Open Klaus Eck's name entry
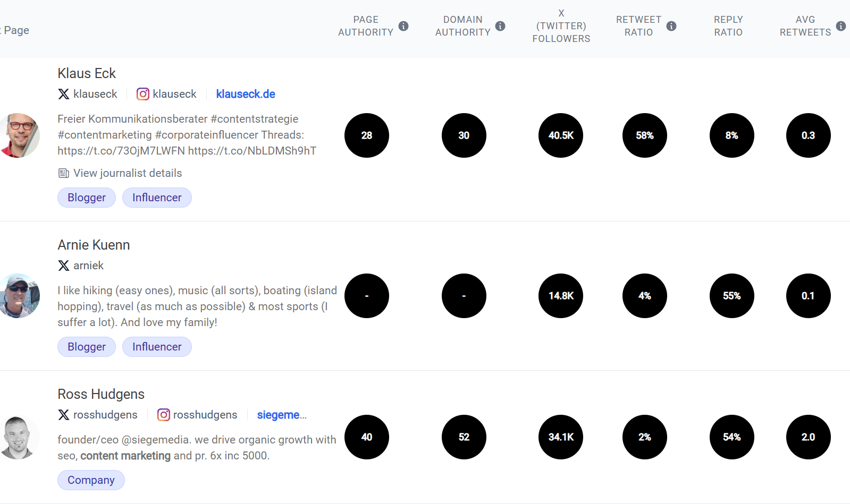Viewport: 850px width, 504px height. click(x=87, y=73)
